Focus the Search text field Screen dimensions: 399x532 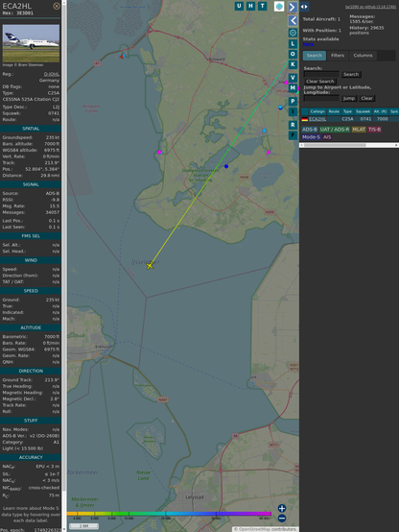[x=321, y=74]
